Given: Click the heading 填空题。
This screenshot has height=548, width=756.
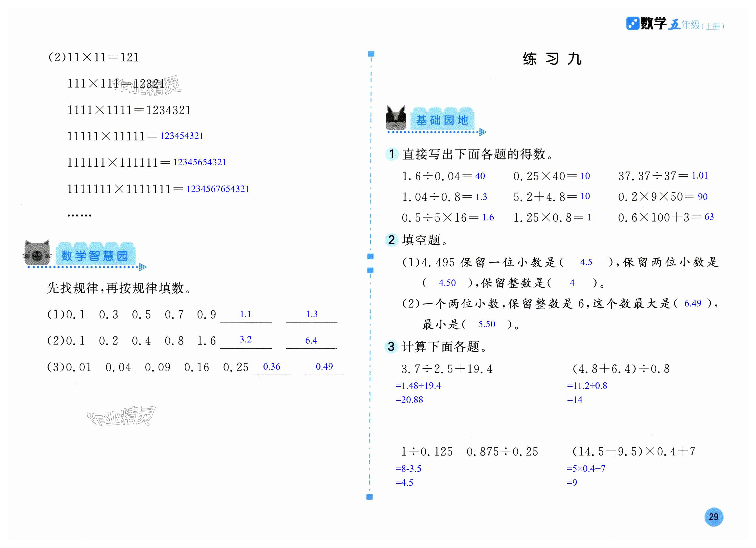Looking at the screenshot, I should 425,240.
